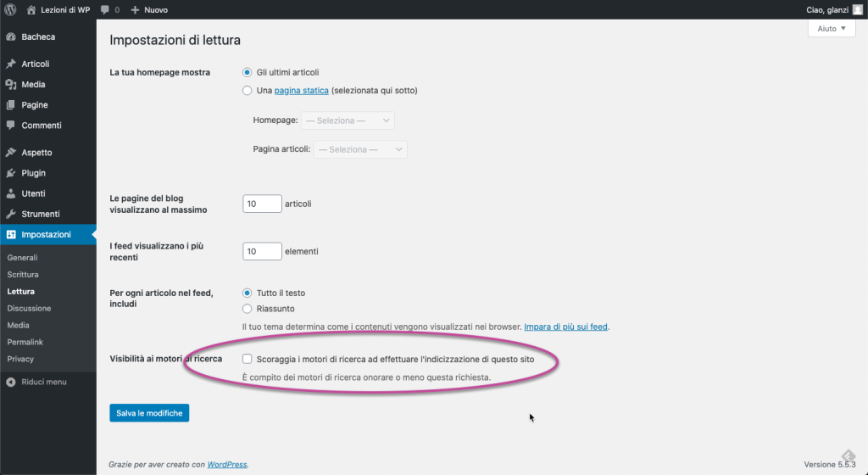Image resolution: width=868 pixels, height=475 pixels.
Task: Open Plugin menu item
Action: (x=33, y=173)
